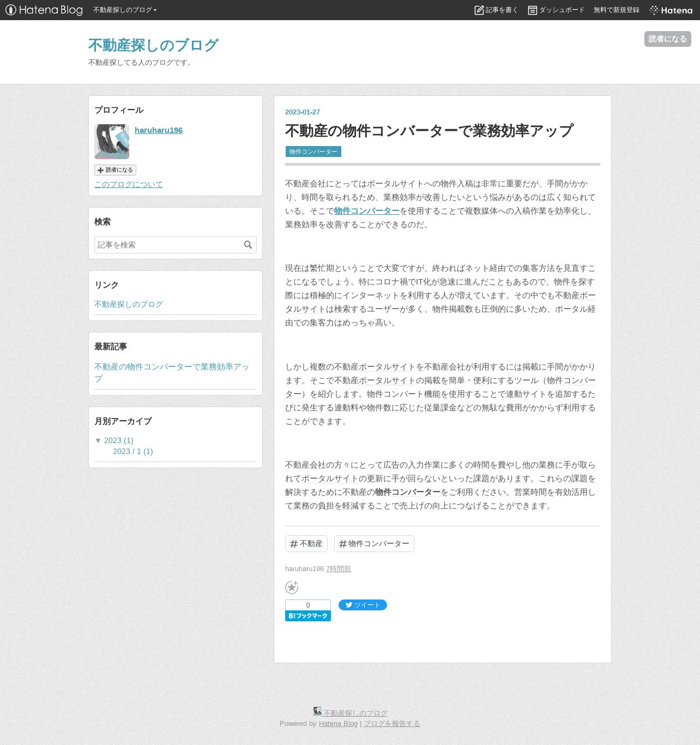Open latest article link in 最新記事 sidebar

click(172, 372)
